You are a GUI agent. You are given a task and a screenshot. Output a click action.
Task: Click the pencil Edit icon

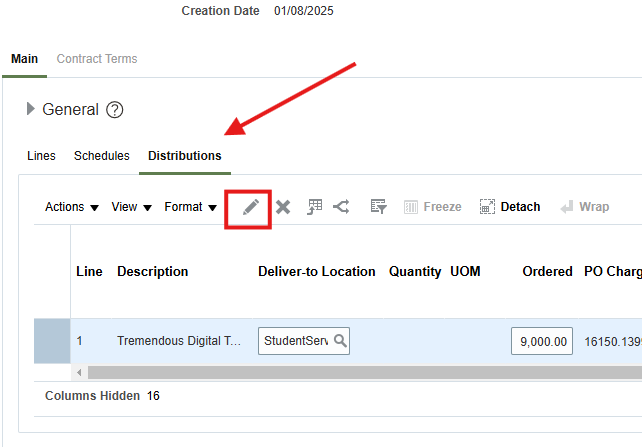250,207
